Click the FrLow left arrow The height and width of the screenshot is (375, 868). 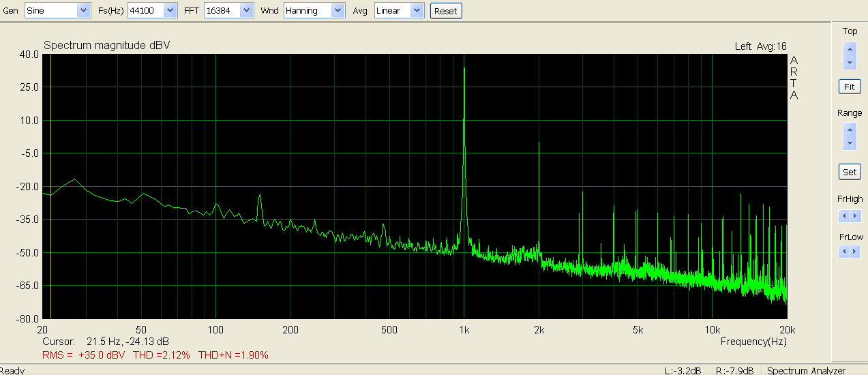pyautogui.click(x=844, y=252)
